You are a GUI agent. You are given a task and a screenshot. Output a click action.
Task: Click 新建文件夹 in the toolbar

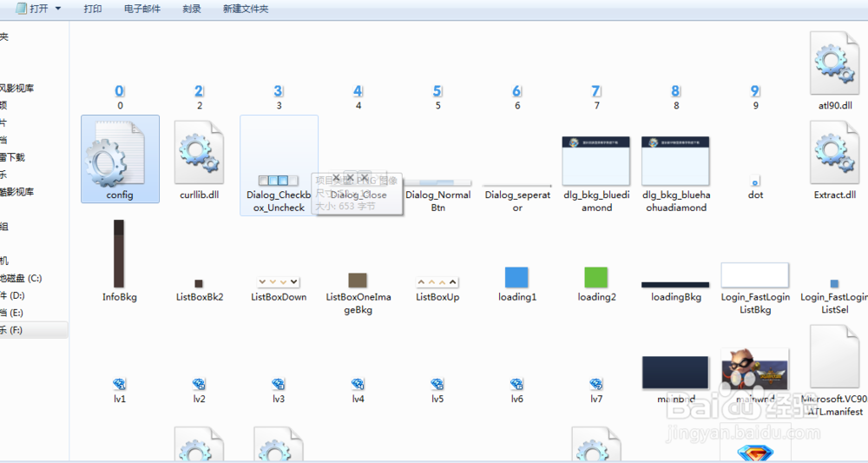point(246,9)
